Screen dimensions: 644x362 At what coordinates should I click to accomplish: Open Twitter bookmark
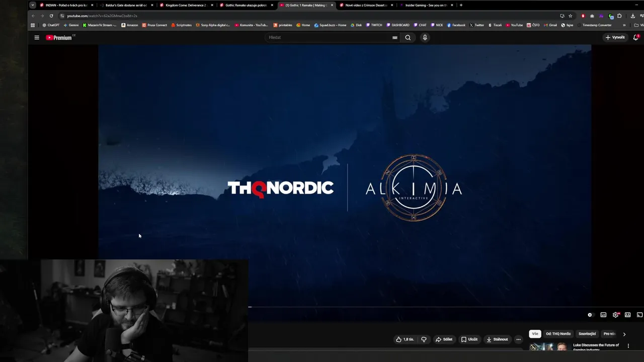(x=477, y=25)
